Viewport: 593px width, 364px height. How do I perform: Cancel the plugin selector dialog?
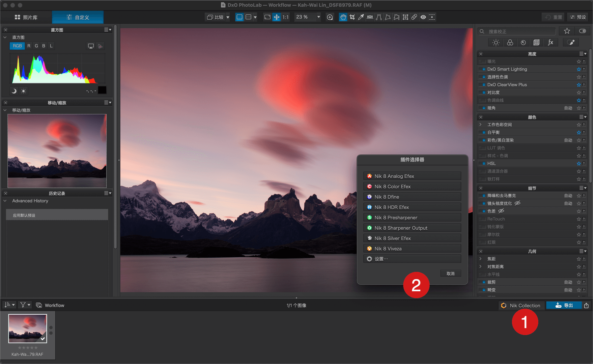coord(451,273)
